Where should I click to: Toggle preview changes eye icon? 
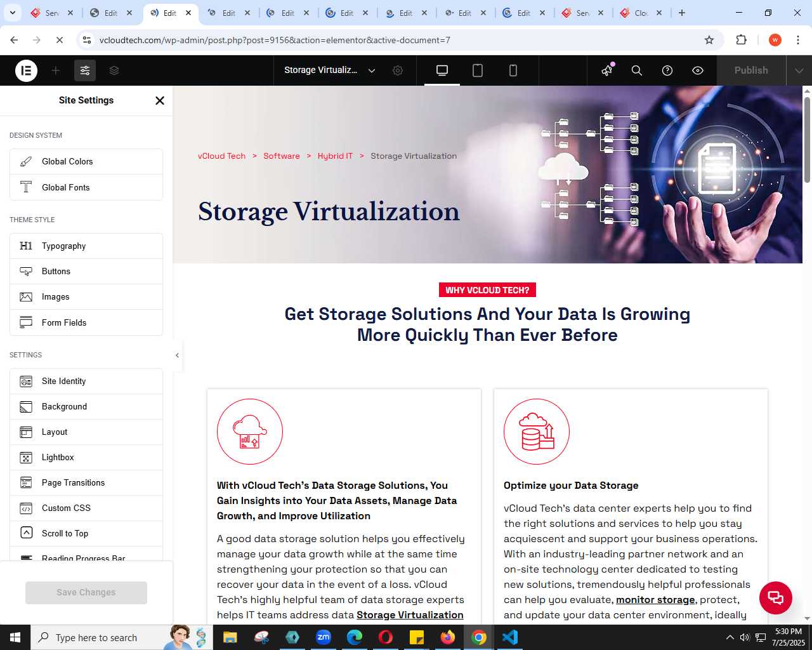point(698,70)
